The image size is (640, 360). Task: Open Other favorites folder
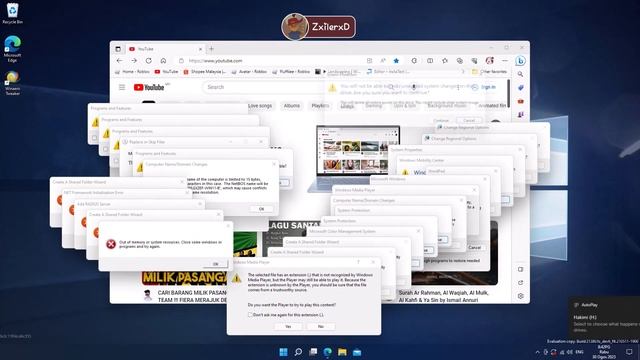tap(489, 71)
